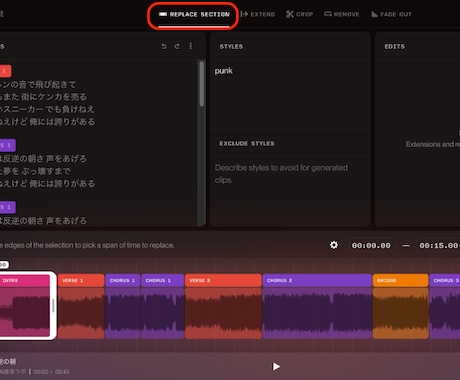Open lyrics panel more options menu
The height and width of the screenshot is (380, 460).
click(191, 46)
